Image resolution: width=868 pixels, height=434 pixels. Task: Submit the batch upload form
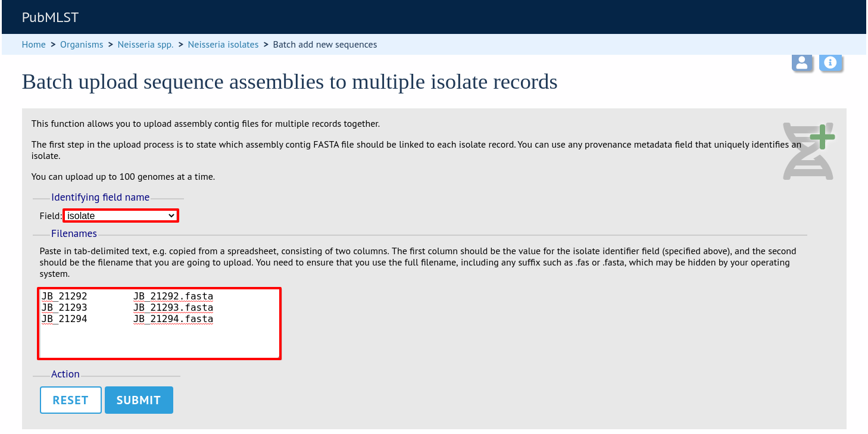[x=139, y=400]
